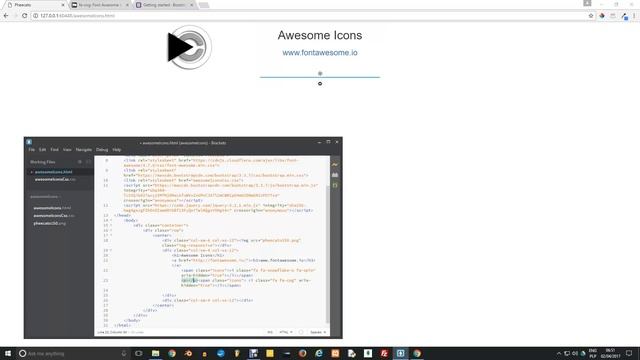The width and height of the screenshot is (640, 360).
Task: Open the Find menu in Brackets
Action: click(x=54, y=150)
